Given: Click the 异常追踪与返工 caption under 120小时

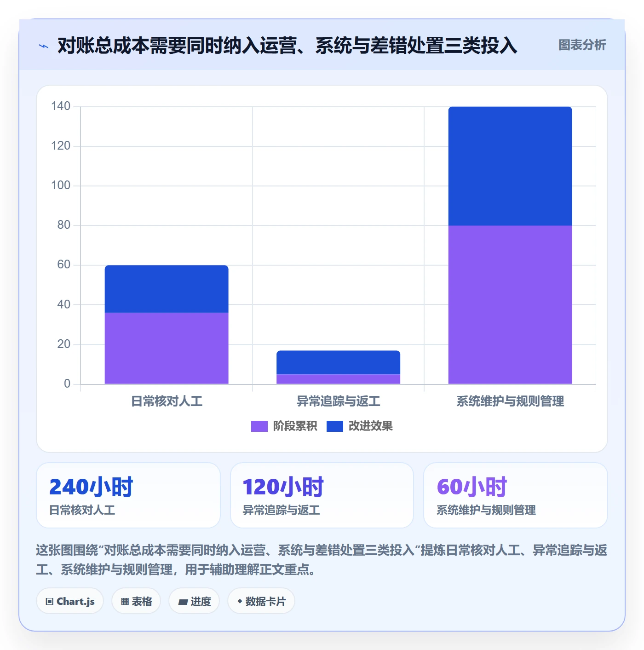Looking at the screenshot, I should 282,510.
